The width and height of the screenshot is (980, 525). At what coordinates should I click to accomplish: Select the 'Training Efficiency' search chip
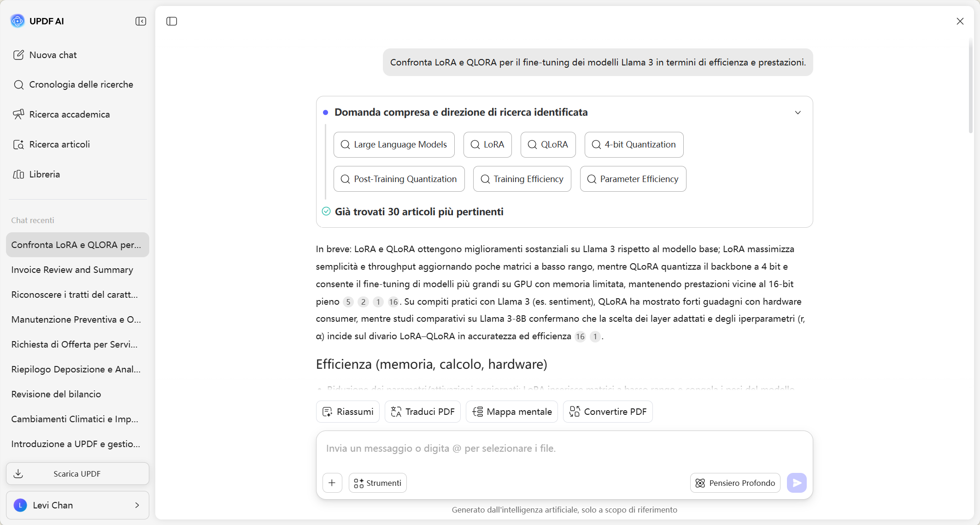coord(522,179)
